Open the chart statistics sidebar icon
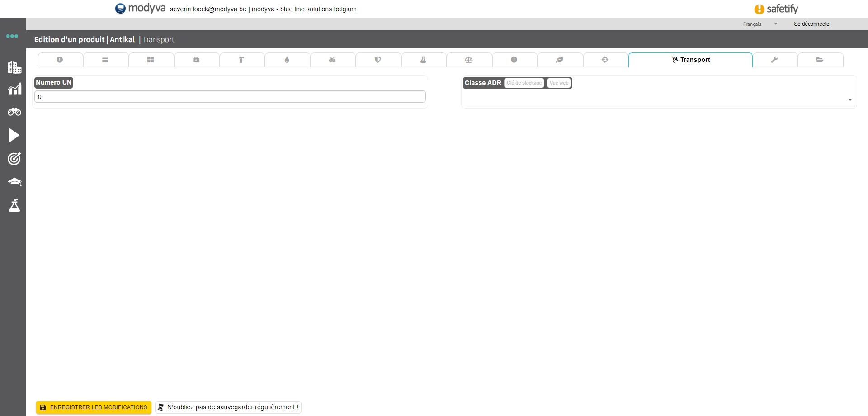 coord(14,89)
